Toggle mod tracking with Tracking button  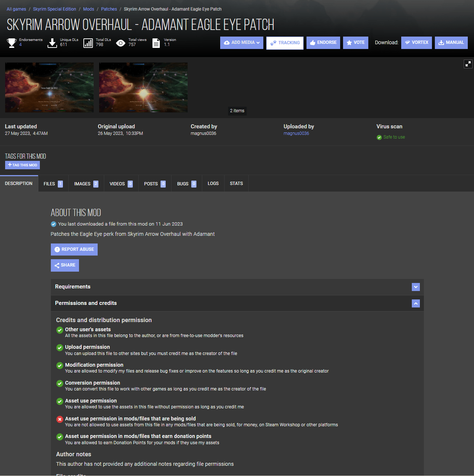[x=285, y=43]
